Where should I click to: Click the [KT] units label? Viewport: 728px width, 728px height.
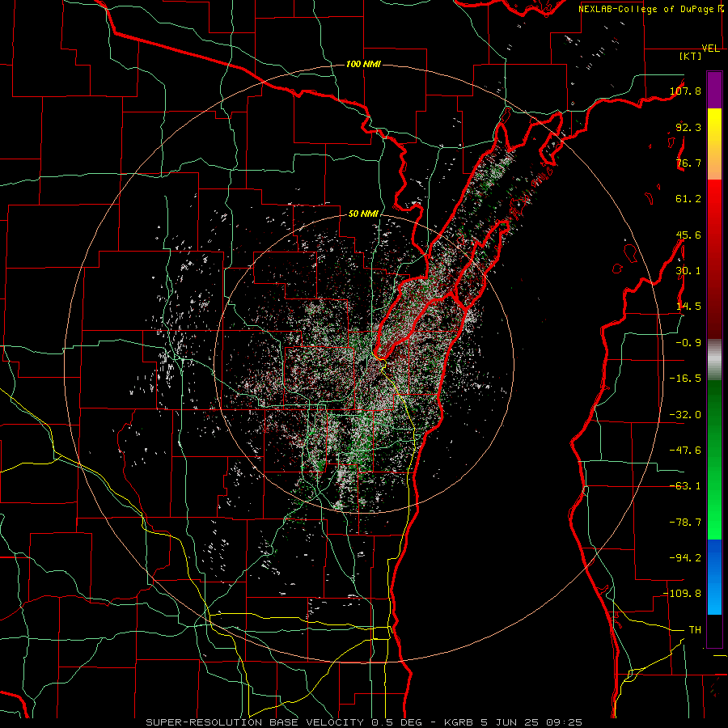(690, 56)
